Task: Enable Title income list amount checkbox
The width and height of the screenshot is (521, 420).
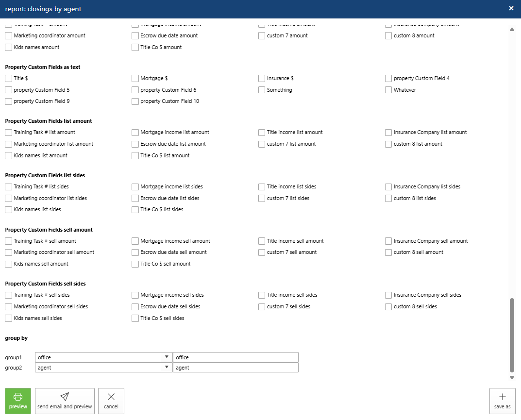Action: tap(262, 133)
